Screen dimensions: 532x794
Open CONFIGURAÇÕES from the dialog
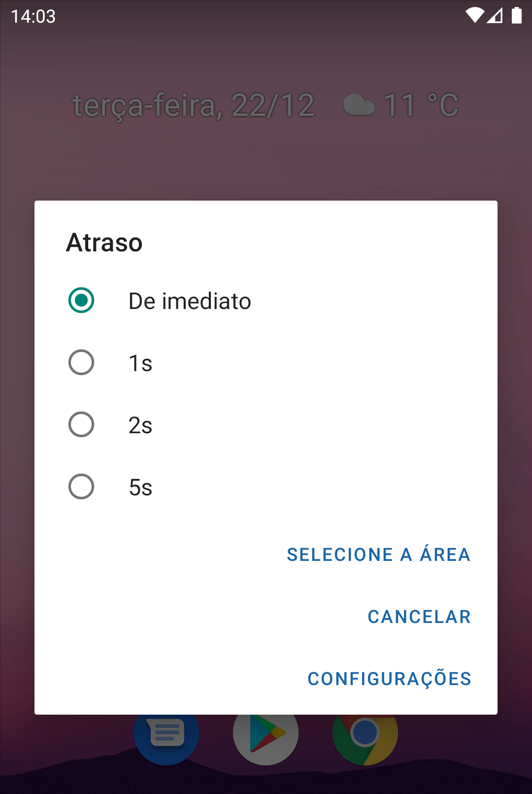(x=389, y=679)
